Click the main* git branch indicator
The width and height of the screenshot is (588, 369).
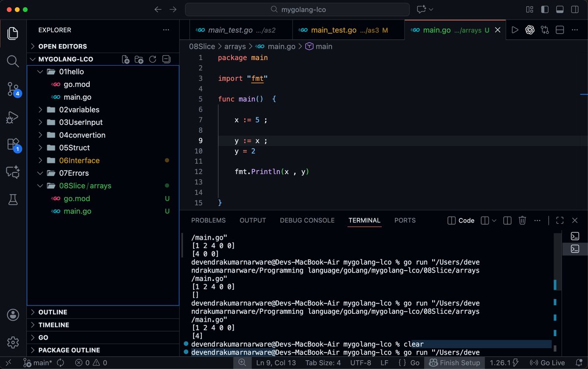point(38,363)
